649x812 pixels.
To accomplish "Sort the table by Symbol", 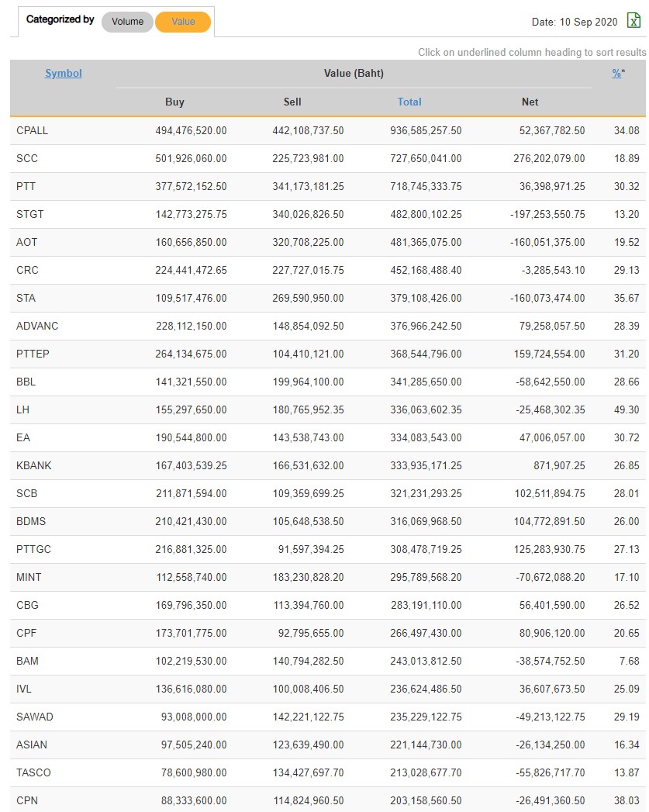I will coord(64,74).
